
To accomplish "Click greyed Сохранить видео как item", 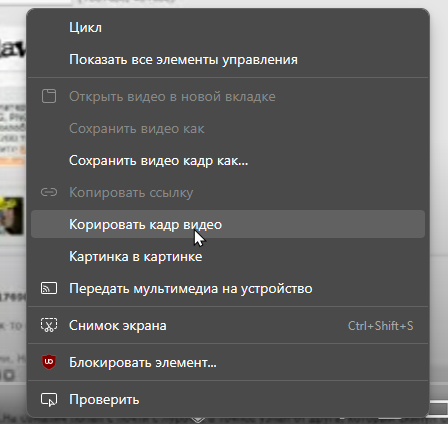I will pos(228,128).
